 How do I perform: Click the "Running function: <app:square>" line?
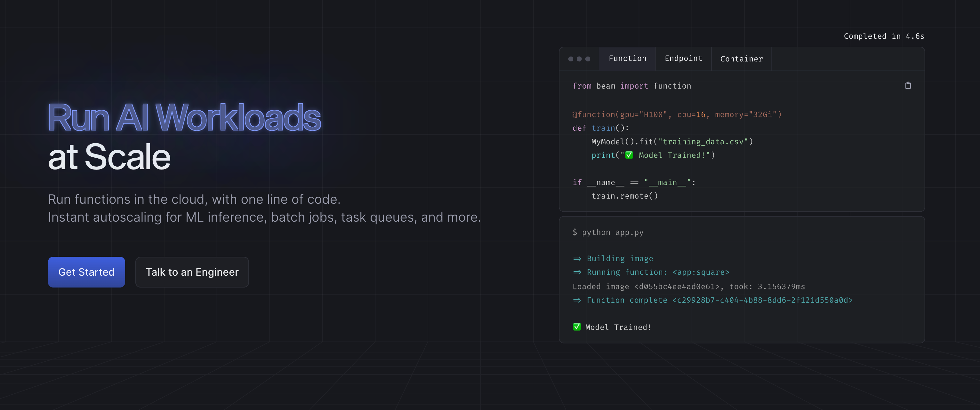(x=651, y=272)
